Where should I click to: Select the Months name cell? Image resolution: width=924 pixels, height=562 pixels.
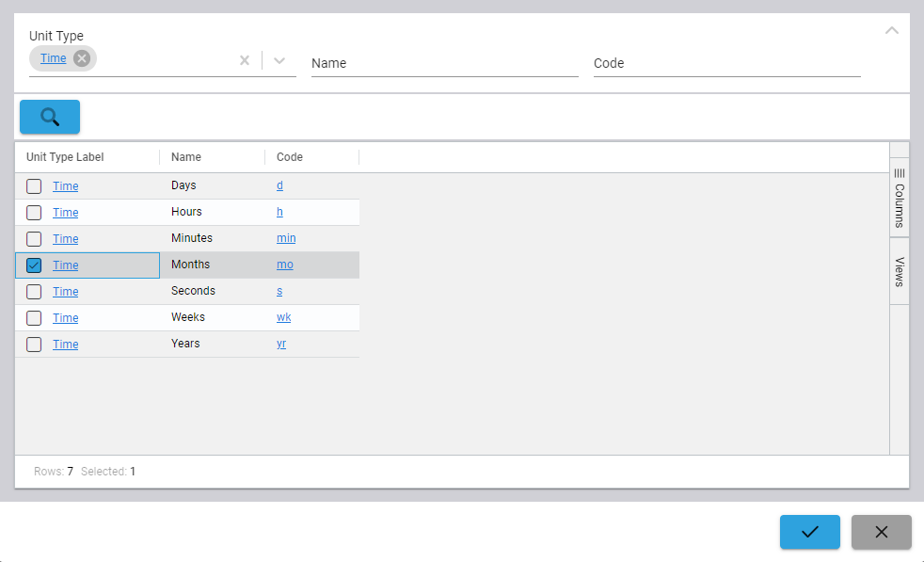[x=212, y=265]
